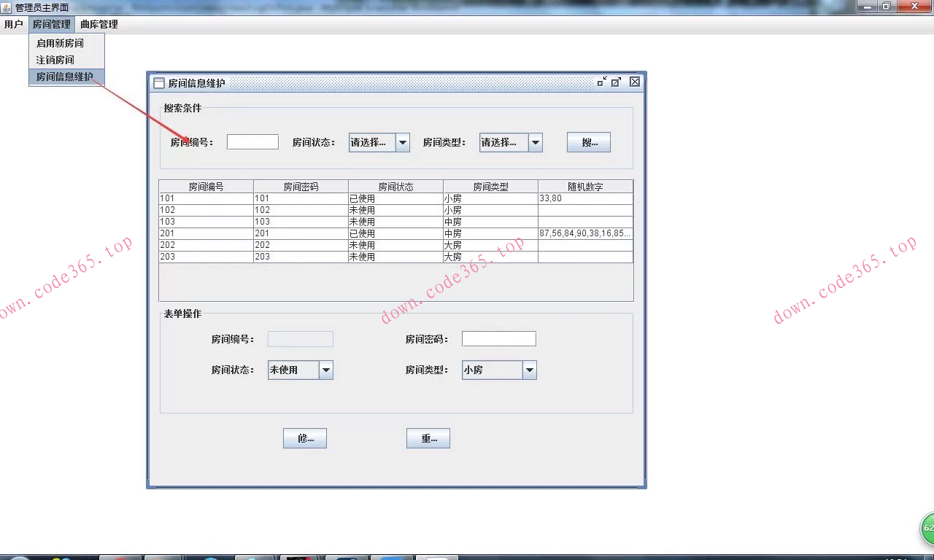Click the green circular badge at bottom right
The width and height of the screenshot is (934, 560).
click(x=927, y=528)
